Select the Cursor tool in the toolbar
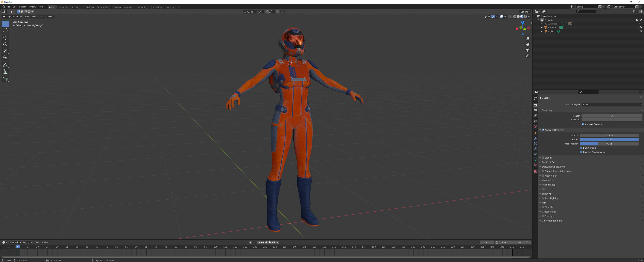This screenshot has height=262, width=644. pyautogui.click(x=5, y=30)
